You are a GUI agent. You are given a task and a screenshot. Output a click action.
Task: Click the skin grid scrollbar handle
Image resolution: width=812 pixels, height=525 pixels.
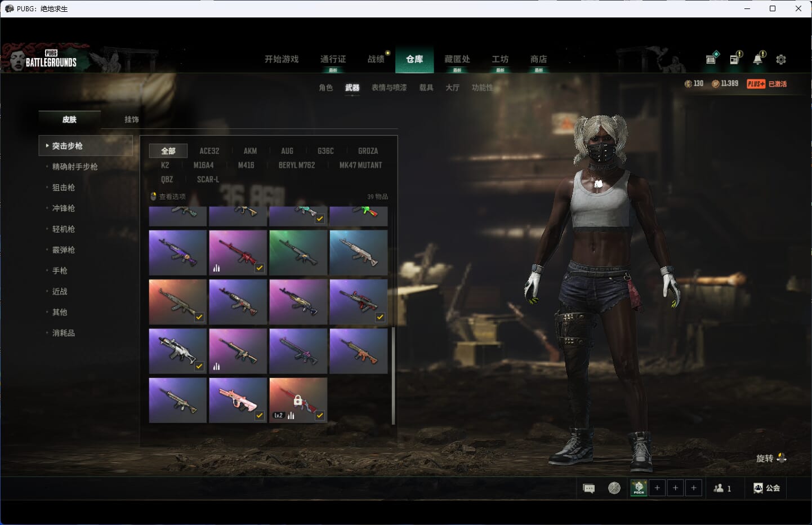tap(393, 375)
